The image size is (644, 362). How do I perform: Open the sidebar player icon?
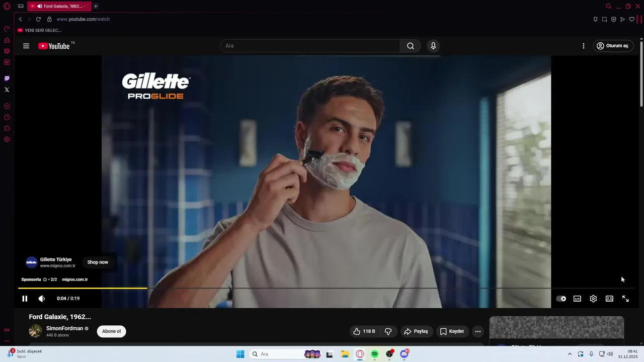[7, 106]
